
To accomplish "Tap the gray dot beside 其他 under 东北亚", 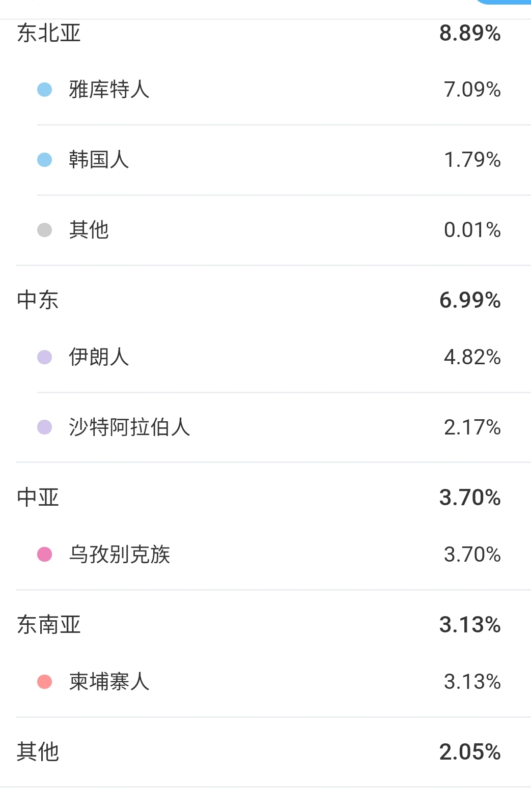I will point(45,230).
